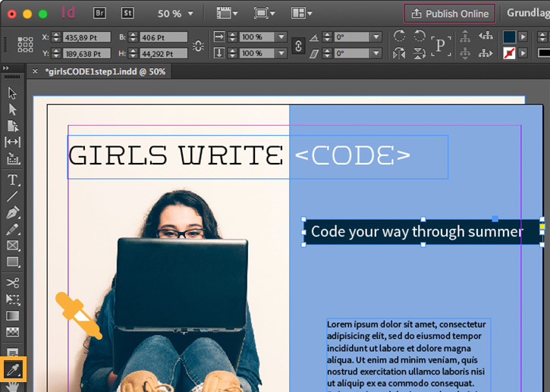The height and width of the screenshot is (392, 550).
Task: Click the Select Container icon
Action: (465, 36)
